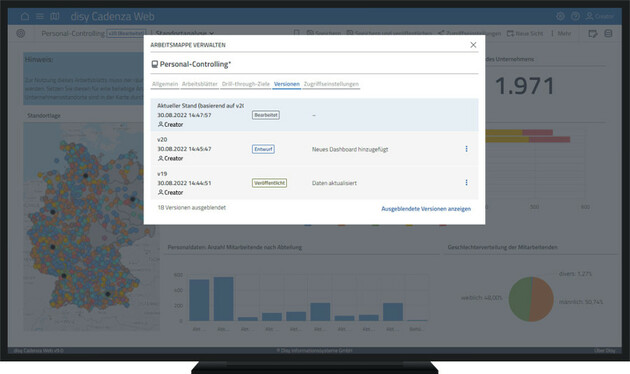Click the Personal-Controlling workbook title in dialog
This screenshot has height=374, width=630.
195,64
